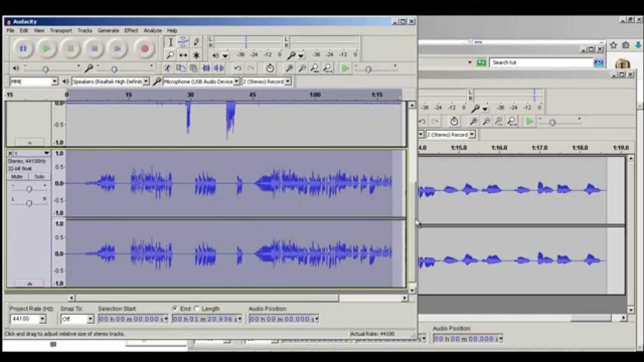Click the Copy icon in edit toolbar
Viewport: 644px width, 362px height.
click(x=181, y=68)
